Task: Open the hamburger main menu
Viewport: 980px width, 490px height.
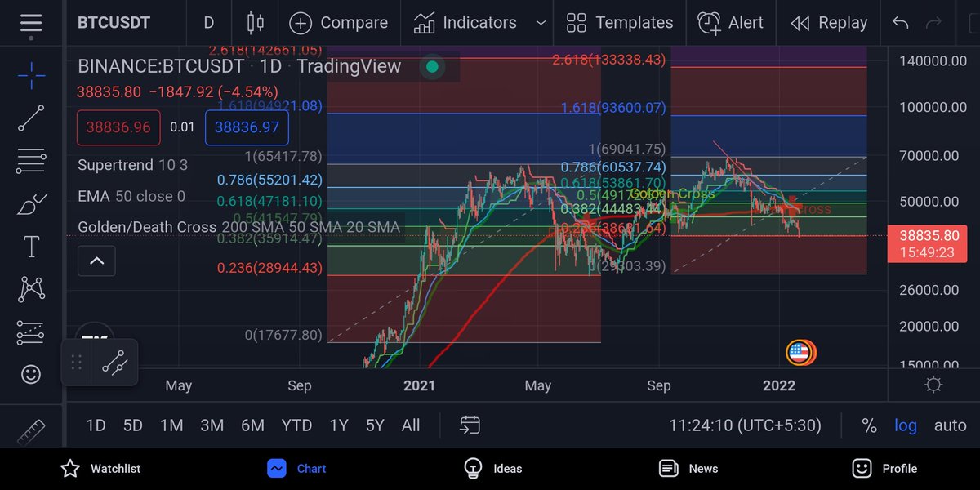Action: (x=30, y=23)
